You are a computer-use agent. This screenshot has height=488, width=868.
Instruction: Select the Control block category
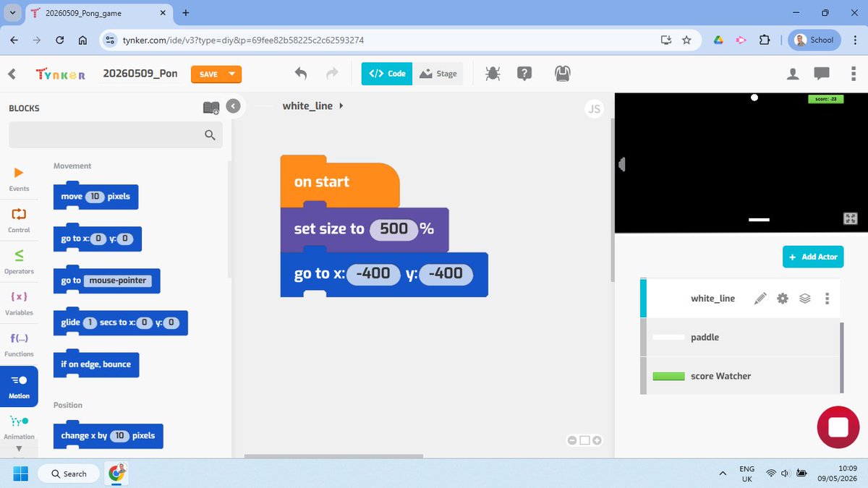(x=19, y=220)
